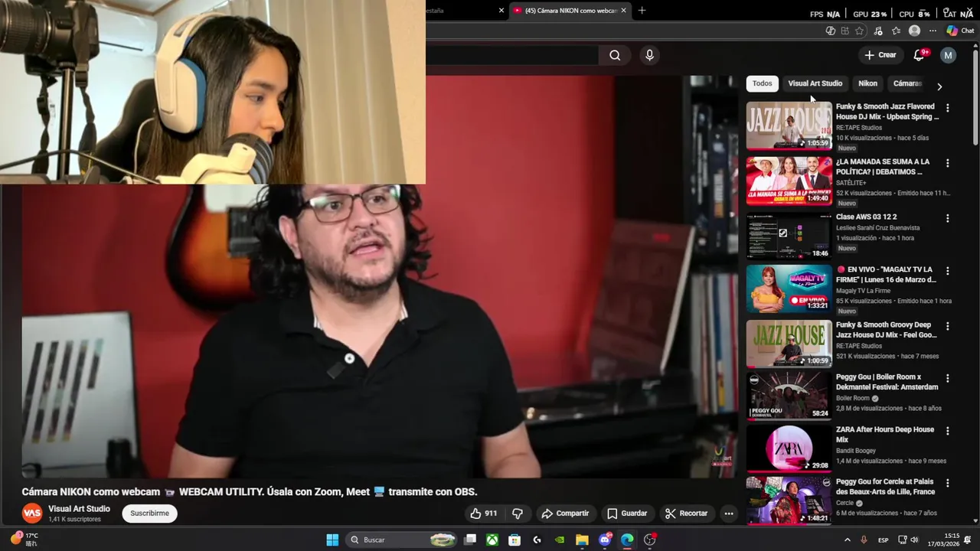Click the Recortar button
The image size is (980, 551).
click(x=686, y=514)
